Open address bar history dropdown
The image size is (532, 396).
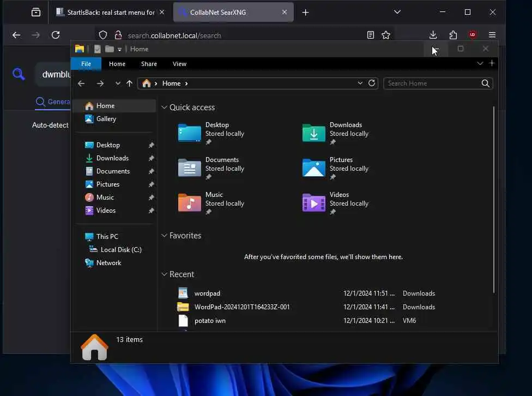tap(360, 83)
